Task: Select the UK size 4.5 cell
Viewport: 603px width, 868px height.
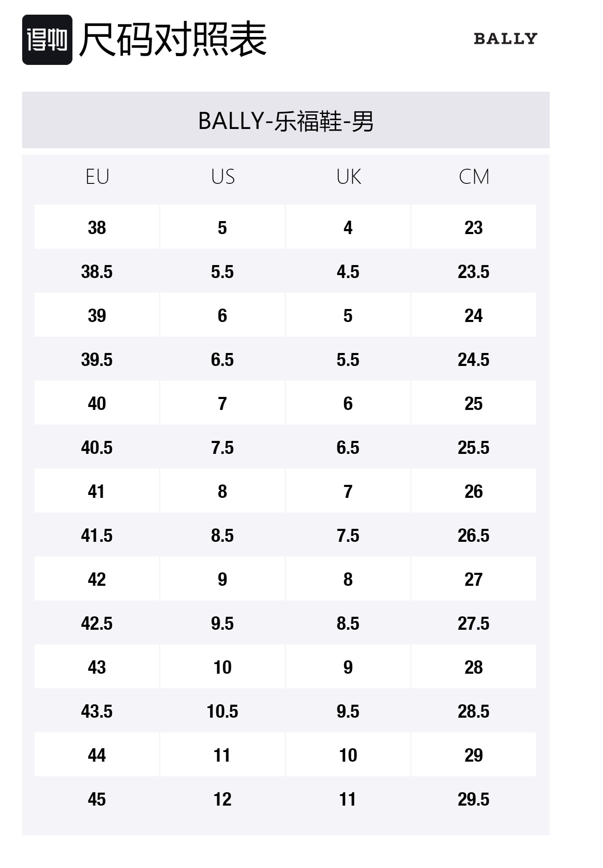Action: pos(348,272)
